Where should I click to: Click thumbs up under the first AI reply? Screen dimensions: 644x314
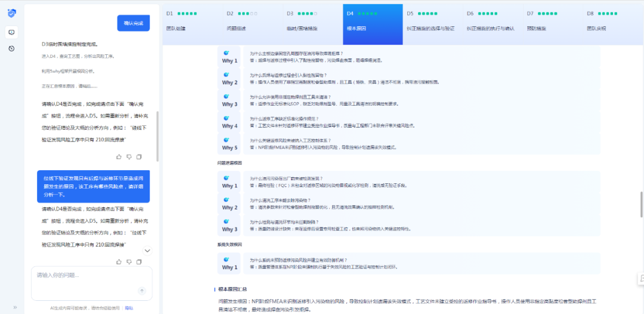pyautogui.click(x=119, y=156)
